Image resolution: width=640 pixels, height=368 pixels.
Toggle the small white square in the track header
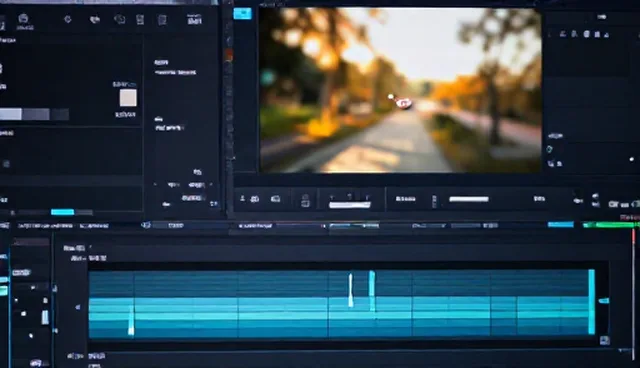24,314
